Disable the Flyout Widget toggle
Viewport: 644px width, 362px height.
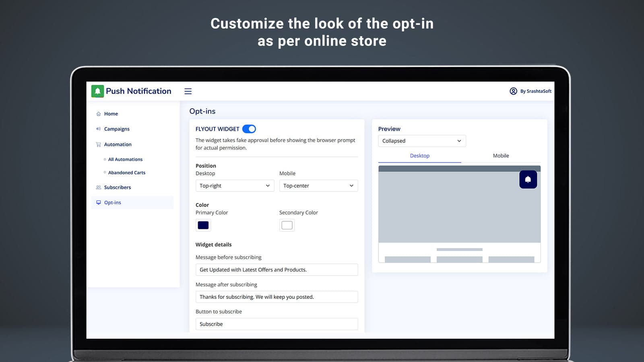[x=249, y=129]
